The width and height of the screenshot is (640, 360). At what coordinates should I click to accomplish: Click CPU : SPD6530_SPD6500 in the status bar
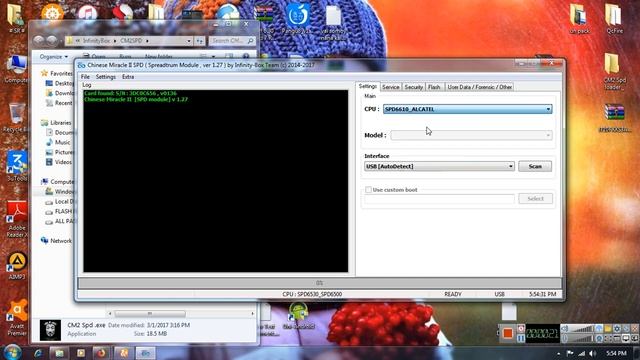[312, 294]
